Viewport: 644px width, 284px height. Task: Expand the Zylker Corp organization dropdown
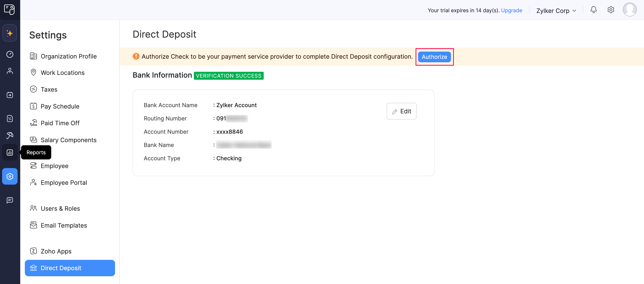[x=556, y=11]
